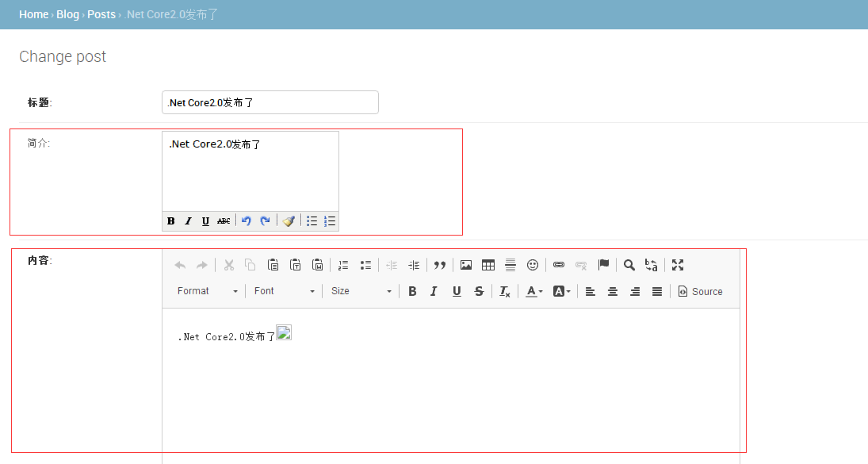This screenshot has height=464, width=868.
Task: Click the Remove Format Tx icon
Action: pyautogui.click(x=504, y=291)
